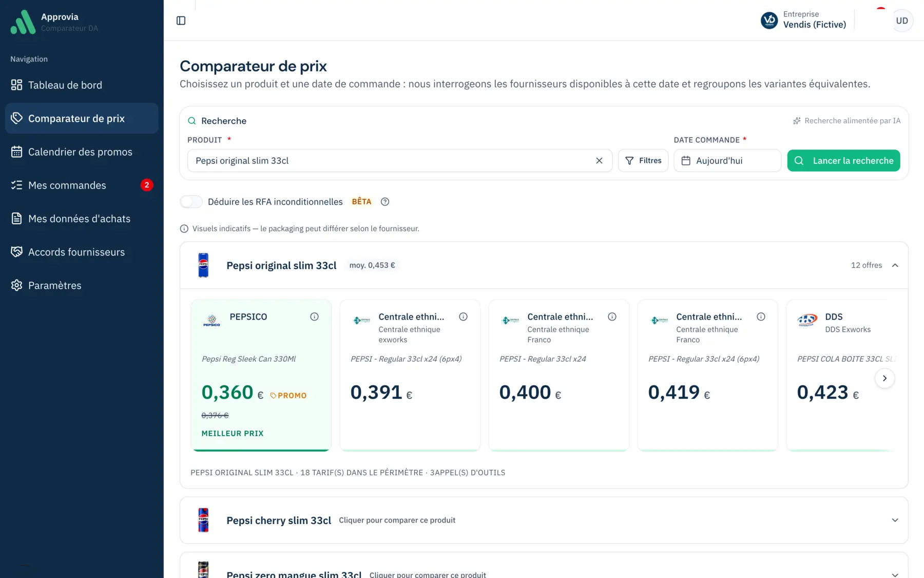Click the 12 offres count
This screenshot has width=924, height=578.
[867, 265]
